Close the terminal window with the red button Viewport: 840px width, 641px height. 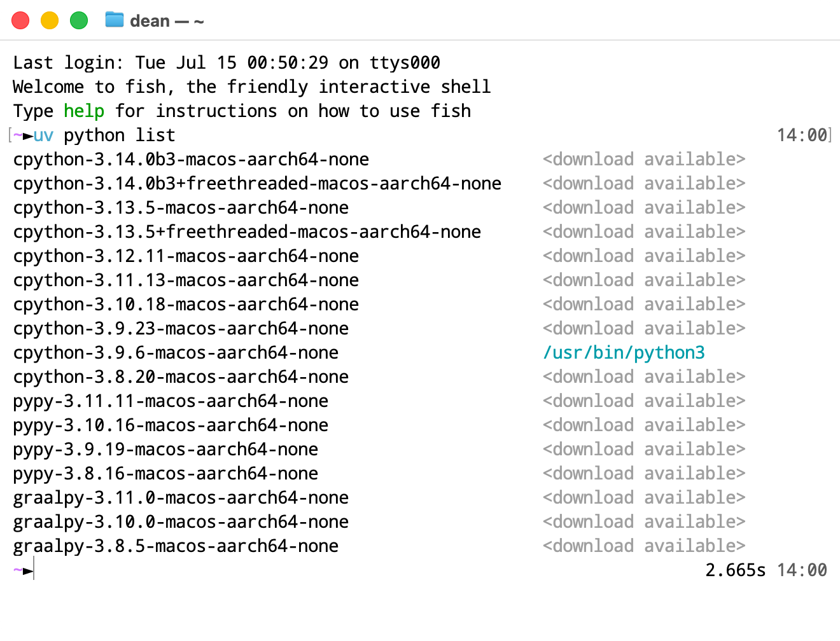[x=21, y=20]
